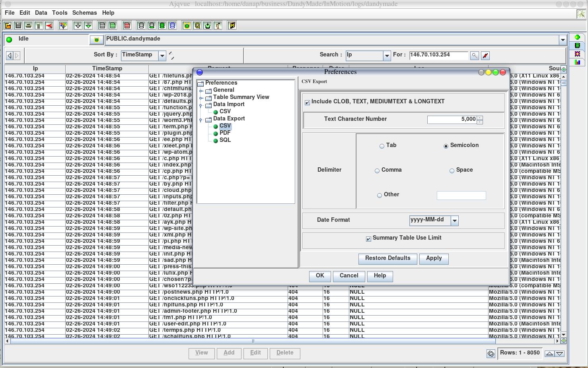Click the magnifier search button
Screen dimensions: 588x368
pyautogui.click(x=474, y=56)
